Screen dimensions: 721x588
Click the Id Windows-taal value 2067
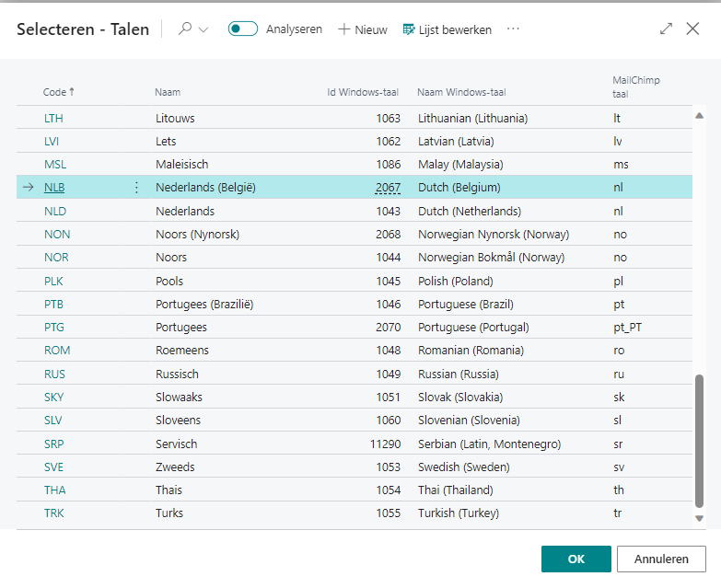[388, 188]
